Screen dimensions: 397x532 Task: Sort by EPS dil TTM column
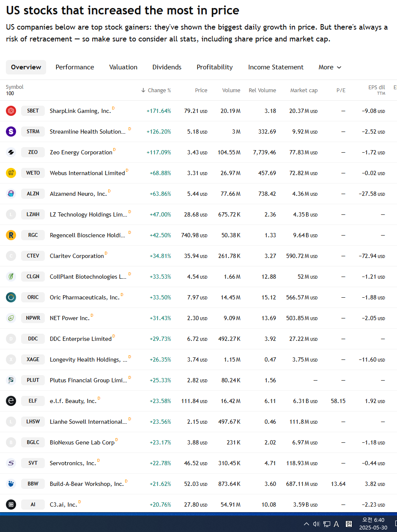pos(376,90)
